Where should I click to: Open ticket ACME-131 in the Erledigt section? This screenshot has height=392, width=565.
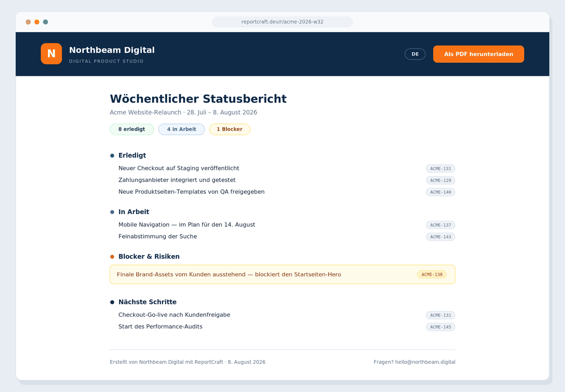pos(441,168)
